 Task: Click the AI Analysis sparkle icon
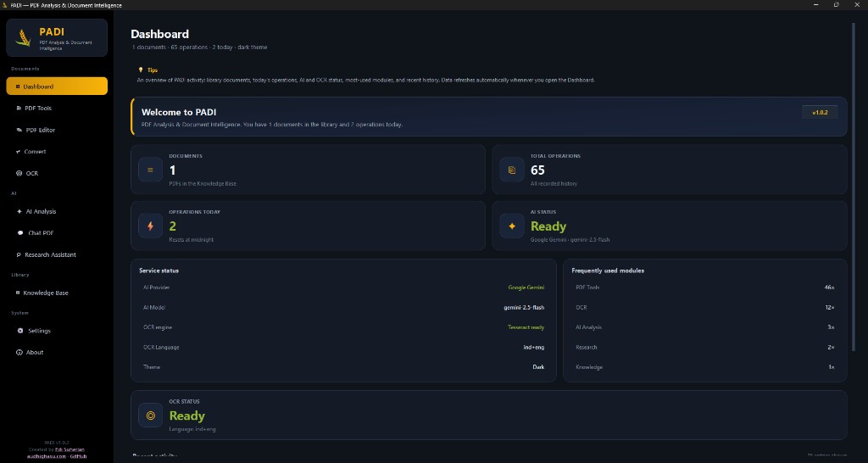click(x=19, y=211)
